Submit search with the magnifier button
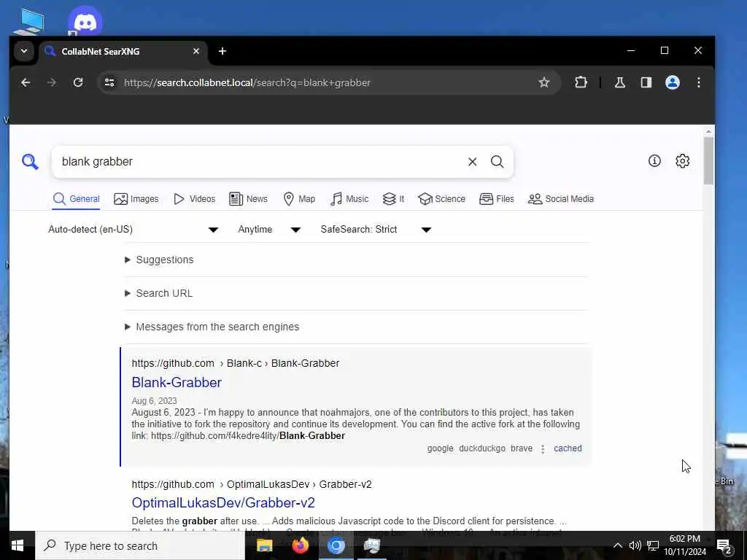This screenshot has height=560, width=747. [x=497, y=162]
